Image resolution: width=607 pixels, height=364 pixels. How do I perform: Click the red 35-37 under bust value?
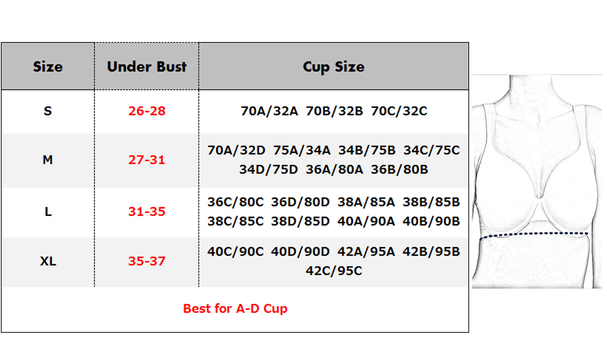pyautogui.click(x=147, y=261)
